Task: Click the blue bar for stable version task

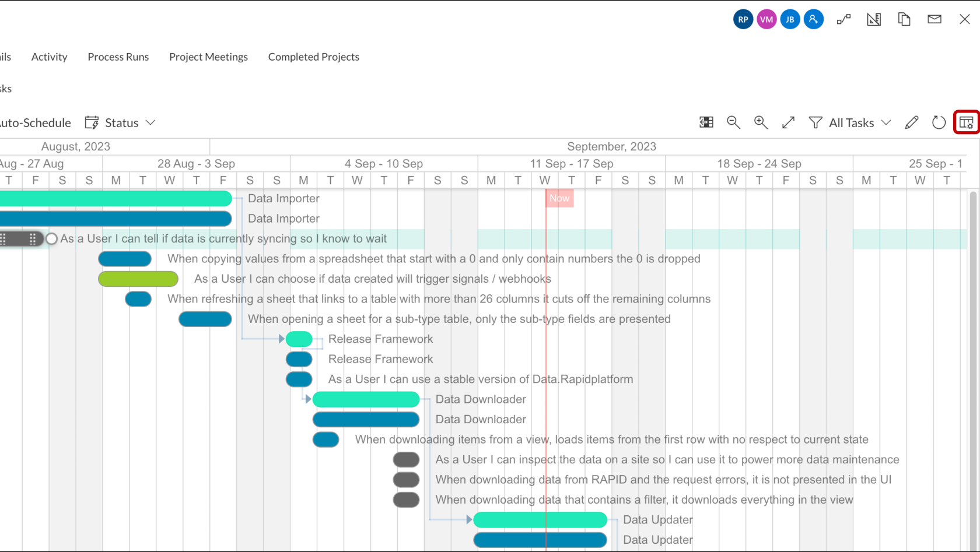Action: point(299,379)
